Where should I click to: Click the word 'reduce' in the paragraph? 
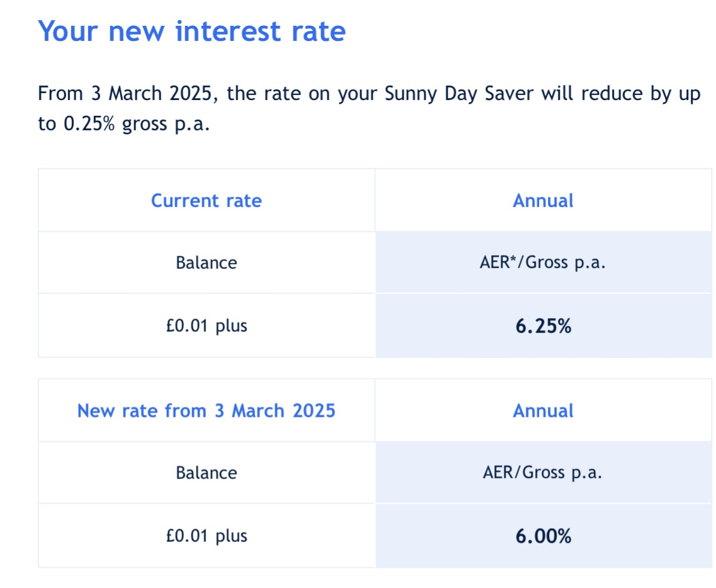click(611, 94)
